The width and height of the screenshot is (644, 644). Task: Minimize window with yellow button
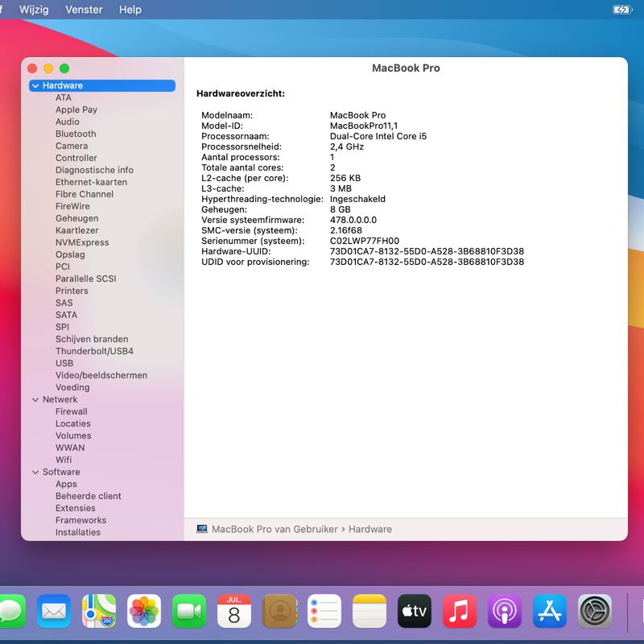48,68
